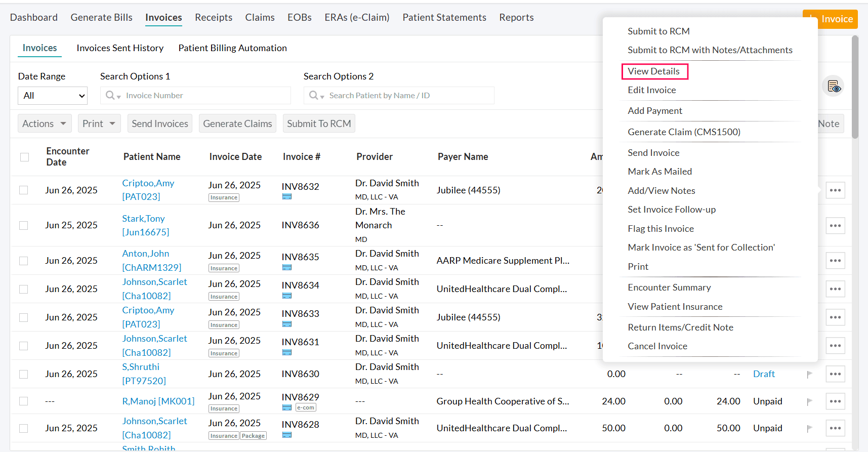Choose Mark As Mailed in the menu
The width and height of the screenshot is (868, 452).
click(659, 172)
